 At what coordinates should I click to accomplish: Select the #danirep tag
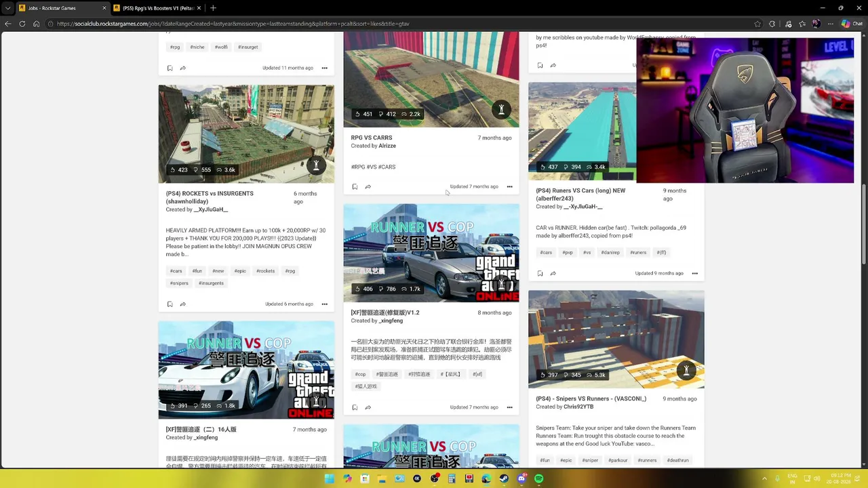tap(610, 253)
